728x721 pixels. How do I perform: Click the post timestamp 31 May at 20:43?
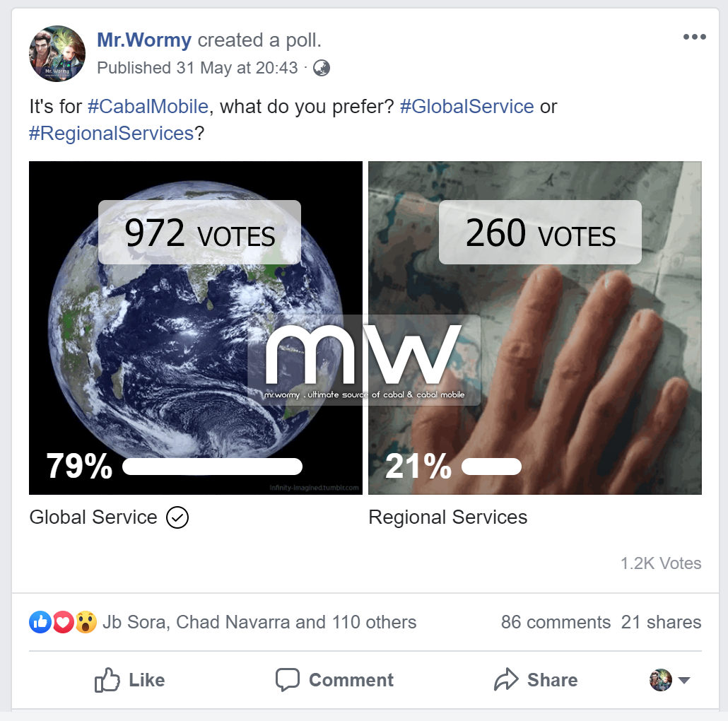[235, 68]
